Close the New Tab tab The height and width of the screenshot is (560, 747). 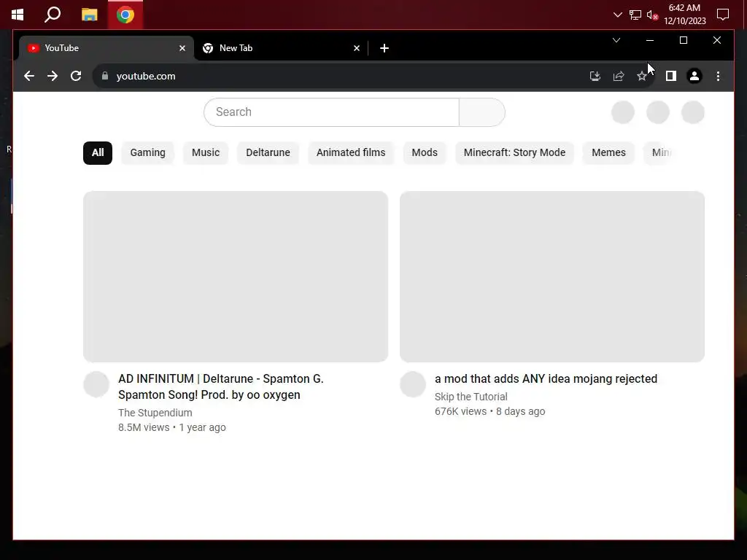pyautogui.click(x=356, y=48)
